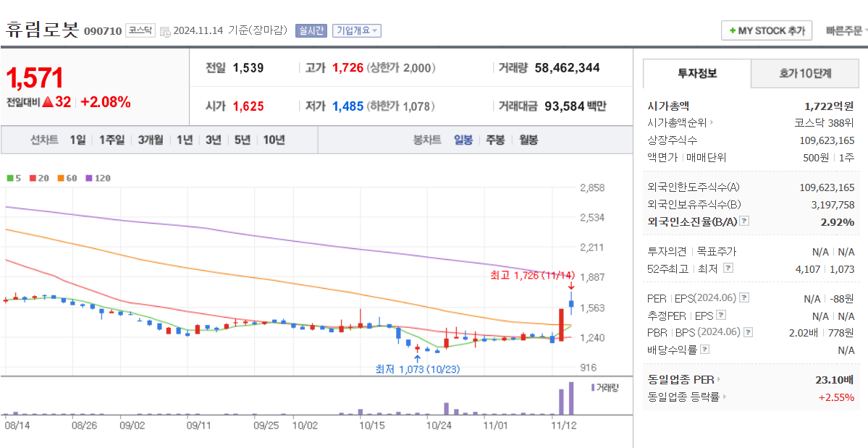The image size is (868, 448).
Task: Select the 1일 line chart period
Action: coord(77,140)
